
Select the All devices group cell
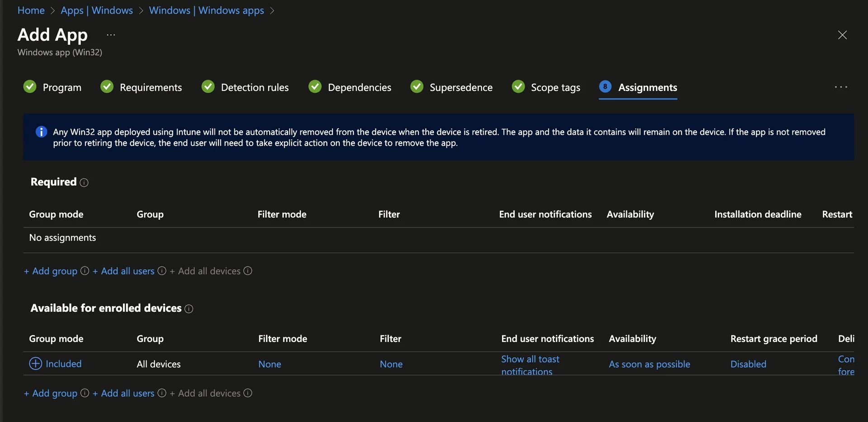[159, 364]
